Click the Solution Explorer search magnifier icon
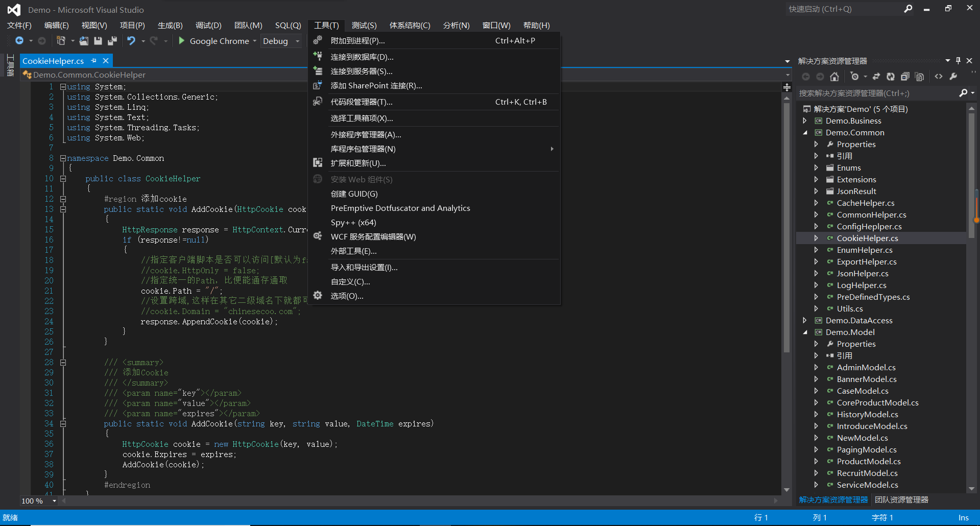Screen dimensions: 980x526 [963, 93]
